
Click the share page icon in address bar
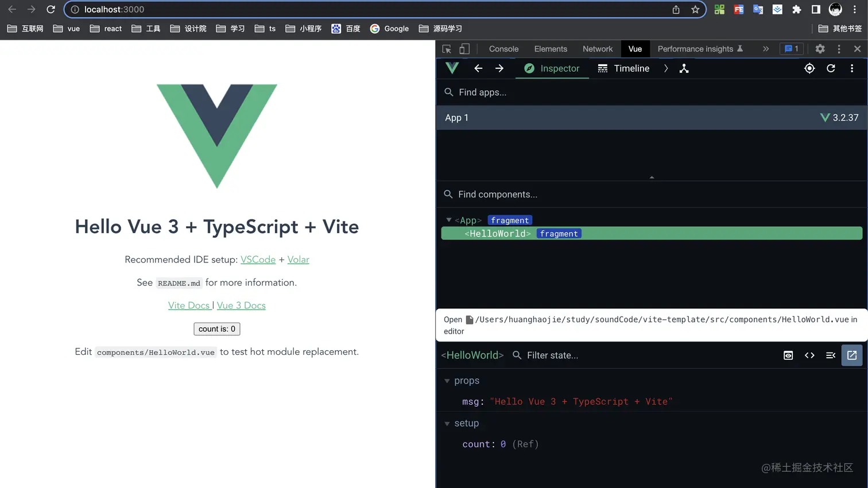point(676,9)
